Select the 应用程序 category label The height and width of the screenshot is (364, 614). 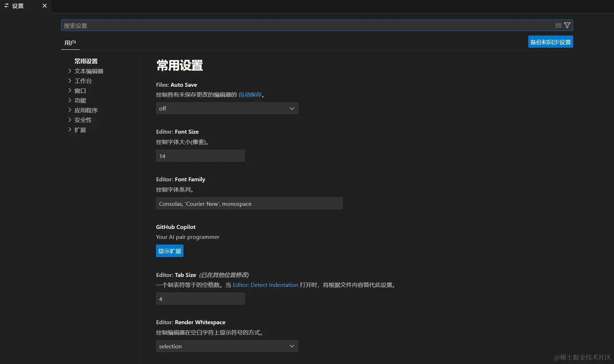point(86,110)
